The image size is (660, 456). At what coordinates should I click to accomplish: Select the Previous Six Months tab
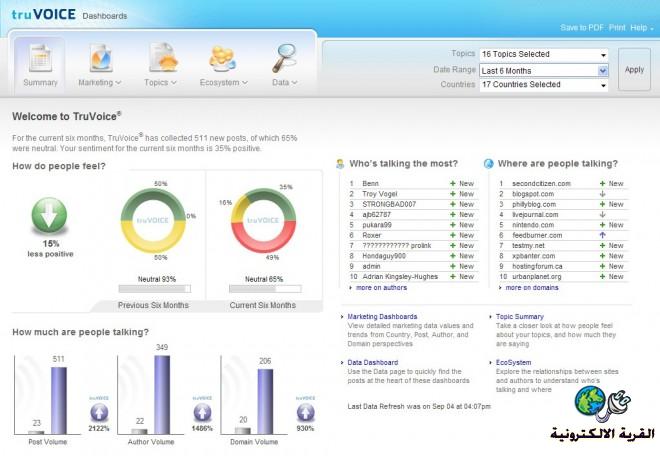[x=153, y=305]
